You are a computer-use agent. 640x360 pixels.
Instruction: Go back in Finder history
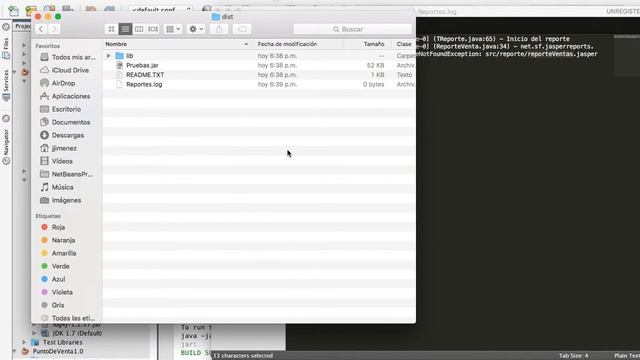(41, 29)
